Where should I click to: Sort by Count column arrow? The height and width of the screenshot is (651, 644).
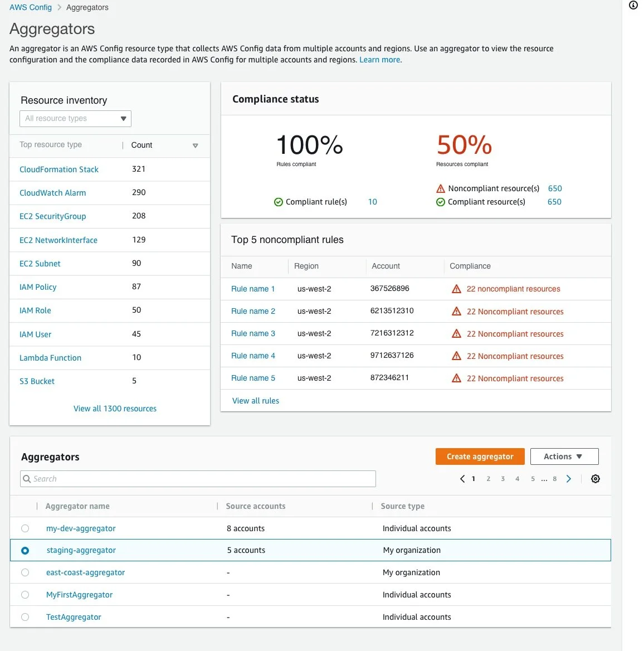click(195, 145)
